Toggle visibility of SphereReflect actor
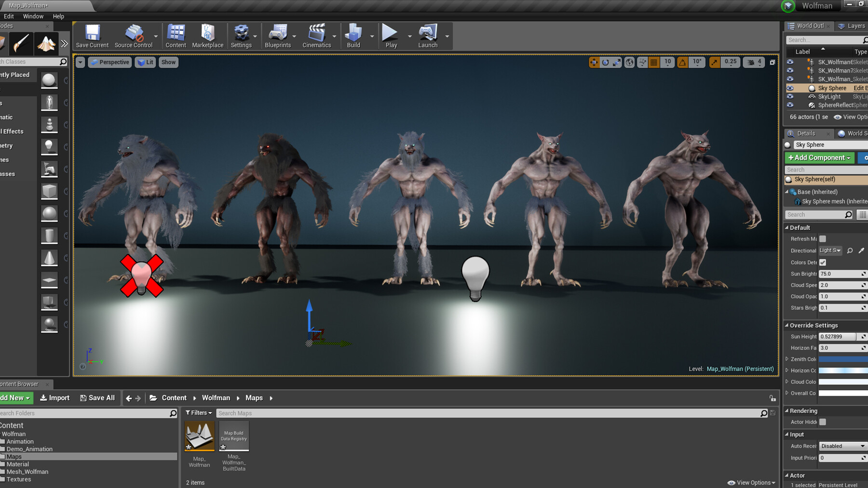Image resolution: width=868 pixels, height=488 pixels. [x=790, y=105]
